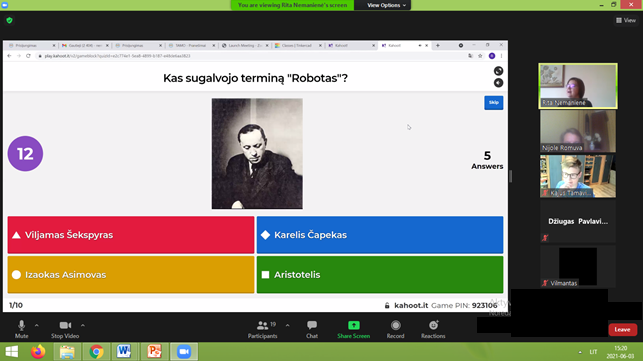Click the Kahoot fullscreen icon
The image size is (643, 361).
(x=498, y=71)
